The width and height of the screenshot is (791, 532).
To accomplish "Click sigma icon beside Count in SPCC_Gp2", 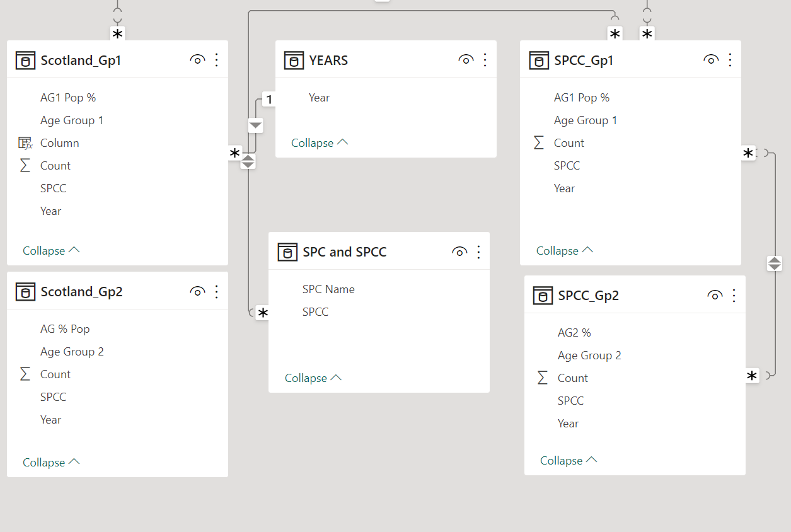I will [543, 378].
